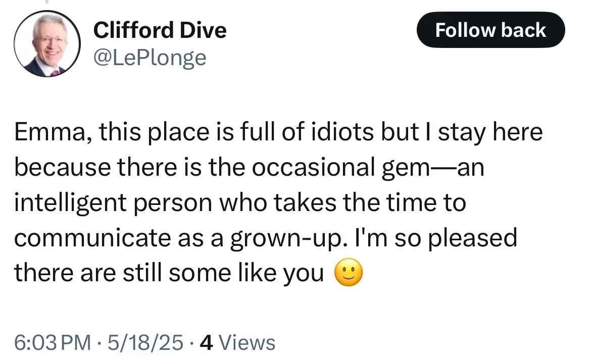The image size is (591, 364).
Task: Click the word "gem" in the post
Action: [x=406, y=169]
